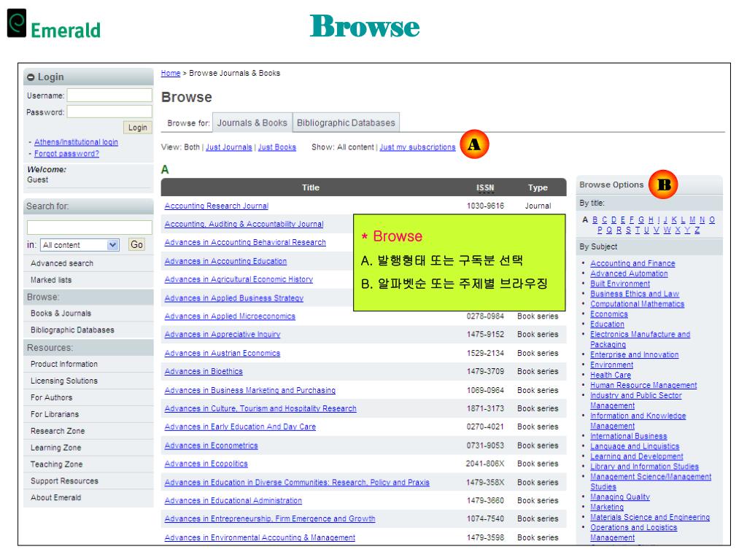Open Advances in Educational Administration
Viewport: 747px width, 560px height.
click(233, 500)
